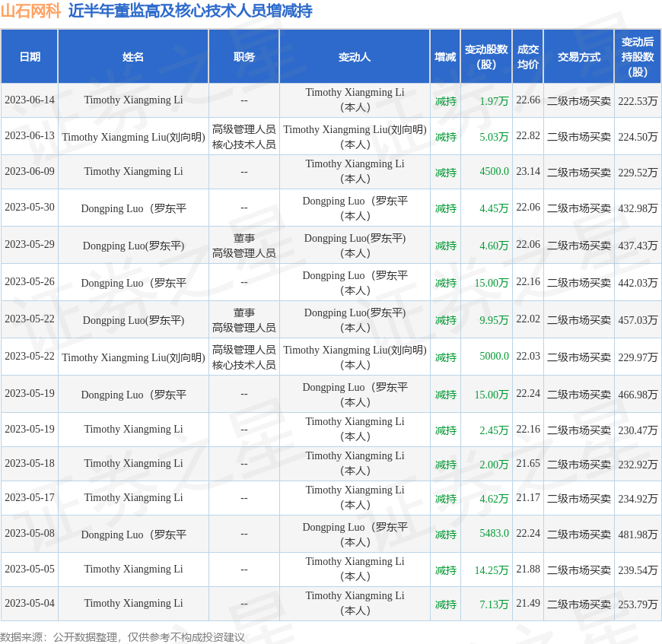Select the date cell 2023-05-30
The width and height of the screenshot is (662, 644).
coord(30,208)
